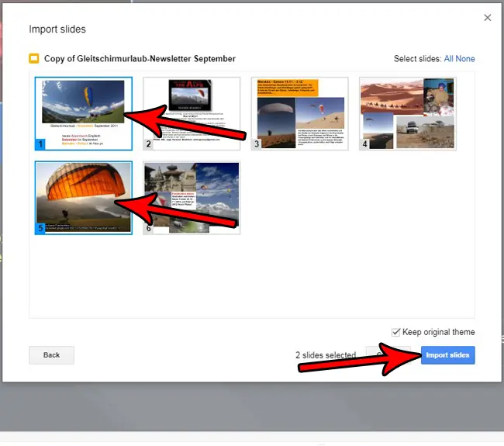
Task: Close the Import slides dialog
Action: point(487,17)
